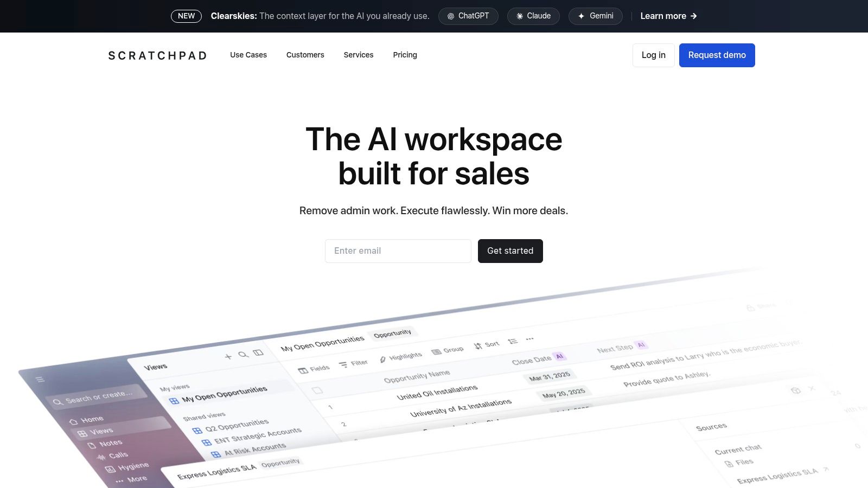Open the ENT Strategic Accounts shared view
868x488 pixels.
pyautogui.click(x=252, y=436)
